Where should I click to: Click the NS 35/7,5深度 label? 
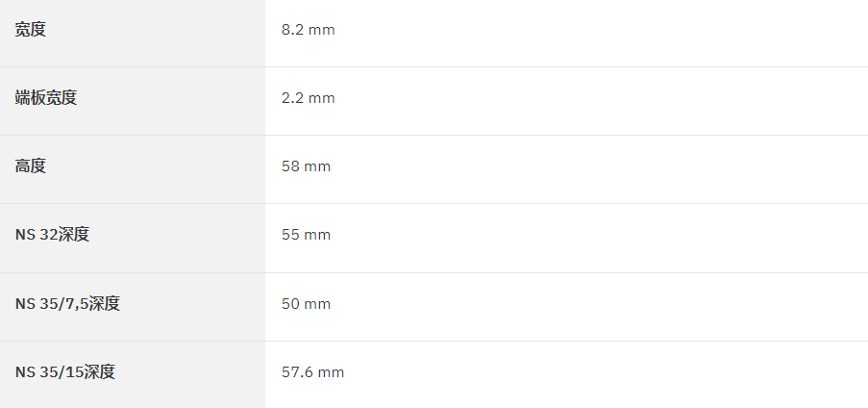pyautogui.click(x=67, y=304)
